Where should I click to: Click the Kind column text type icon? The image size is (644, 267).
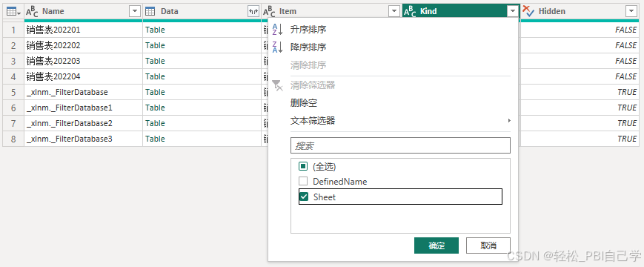(410, 12)
